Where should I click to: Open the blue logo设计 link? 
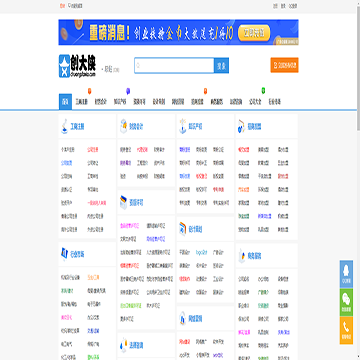pyautogui.click(x=201, y=252)
